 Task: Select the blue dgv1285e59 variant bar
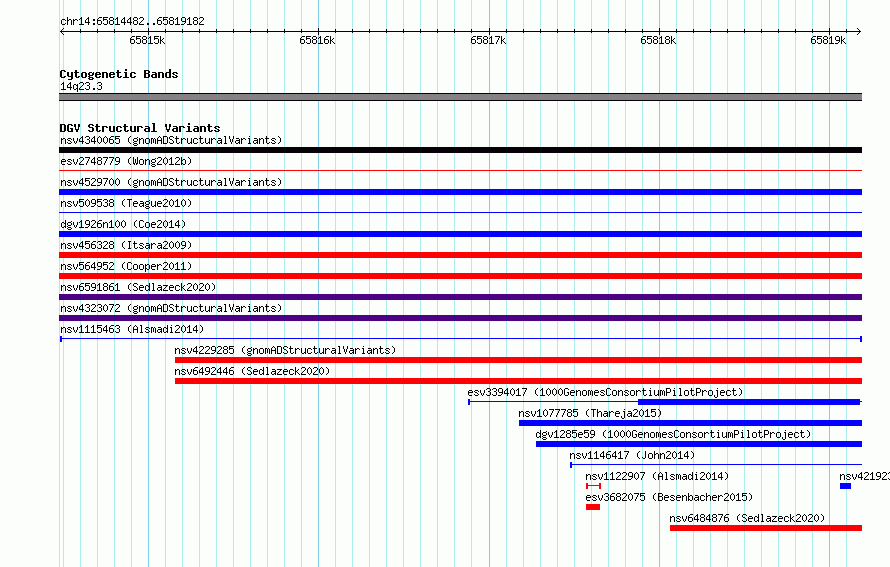point(699,444)
